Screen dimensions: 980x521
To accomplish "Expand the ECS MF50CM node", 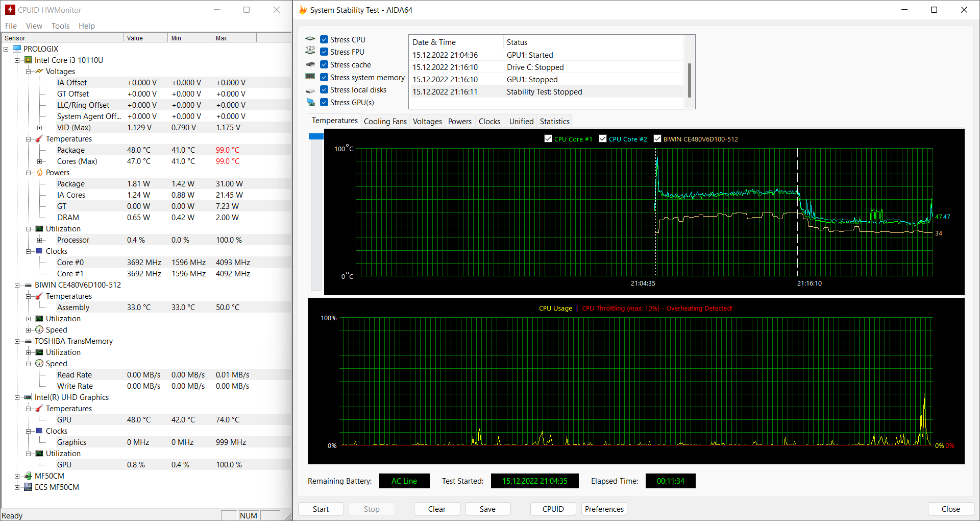I will point(17,487).
